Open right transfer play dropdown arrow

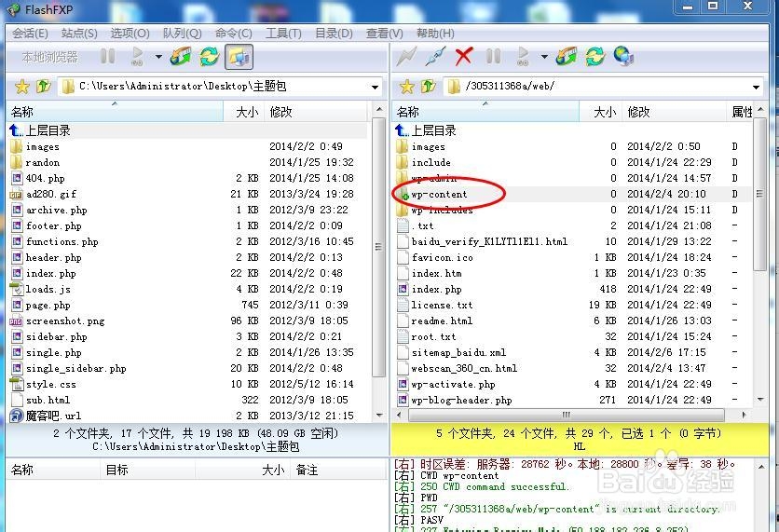click(x=544, y=57)
